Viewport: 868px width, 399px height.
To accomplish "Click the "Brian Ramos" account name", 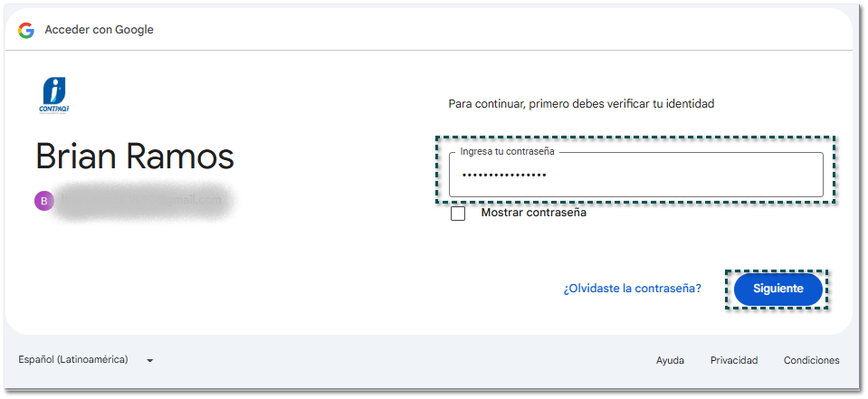I will point(135,157).
